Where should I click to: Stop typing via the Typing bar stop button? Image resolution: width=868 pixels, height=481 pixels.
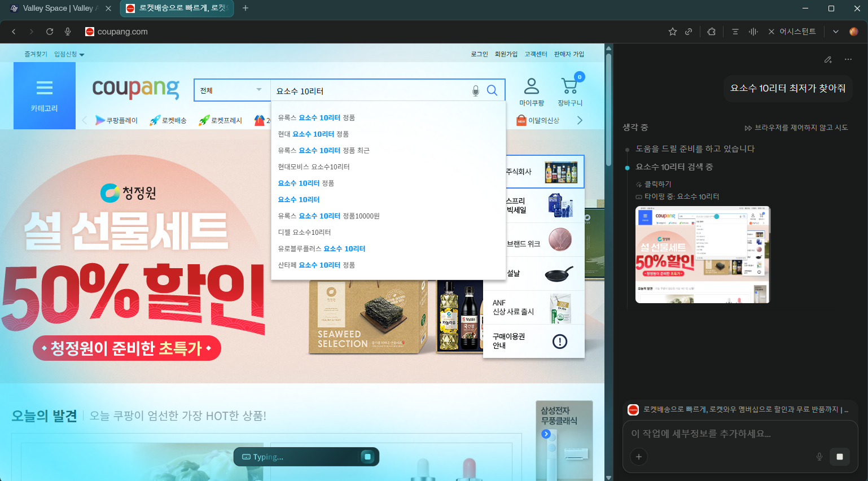tap(367, 457)
